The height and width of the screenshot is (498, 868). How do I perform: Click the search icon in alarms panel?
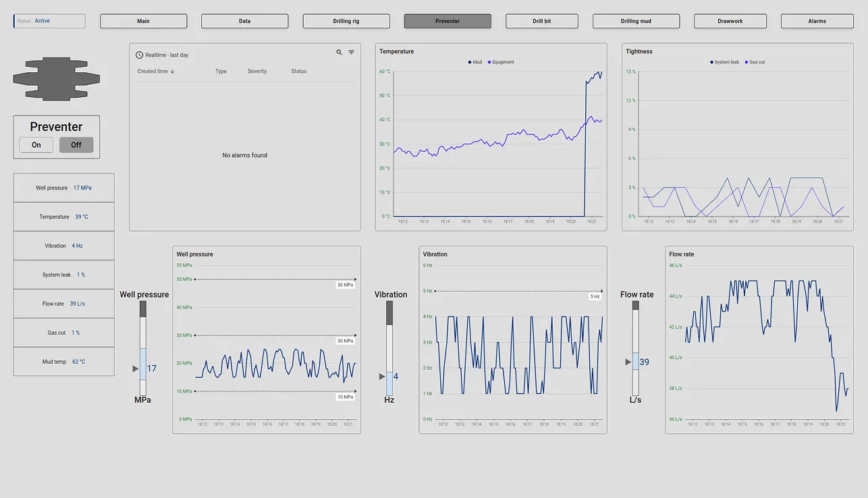click(x=339, y=53)
